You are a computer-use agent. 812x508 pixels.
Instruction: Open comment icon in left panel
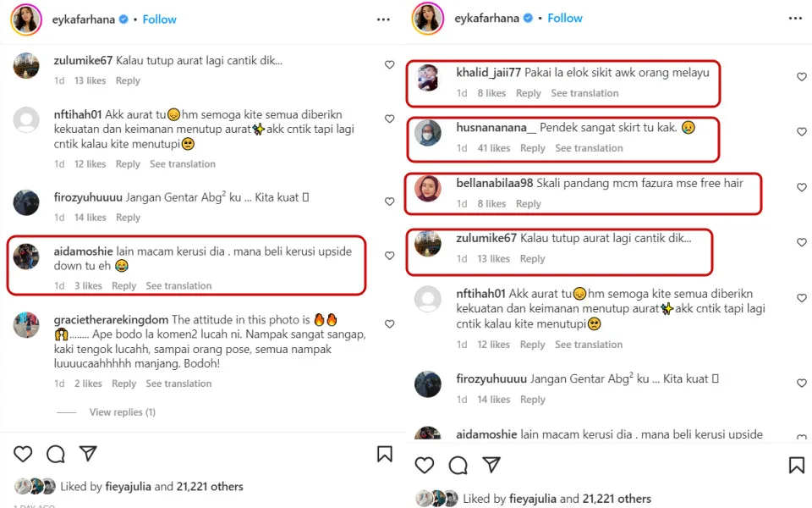point(56,455)
